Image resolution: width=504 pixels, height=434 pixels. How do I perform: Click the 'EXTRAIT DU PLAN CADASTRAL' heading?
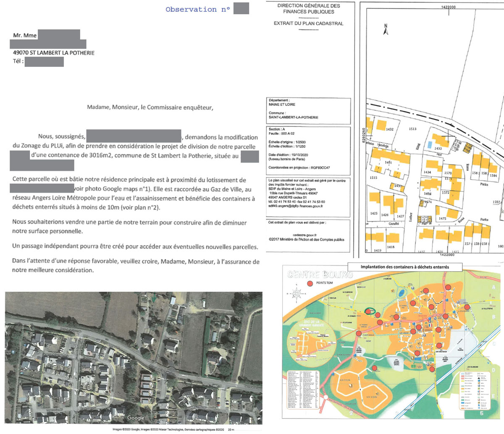(308, 24)
